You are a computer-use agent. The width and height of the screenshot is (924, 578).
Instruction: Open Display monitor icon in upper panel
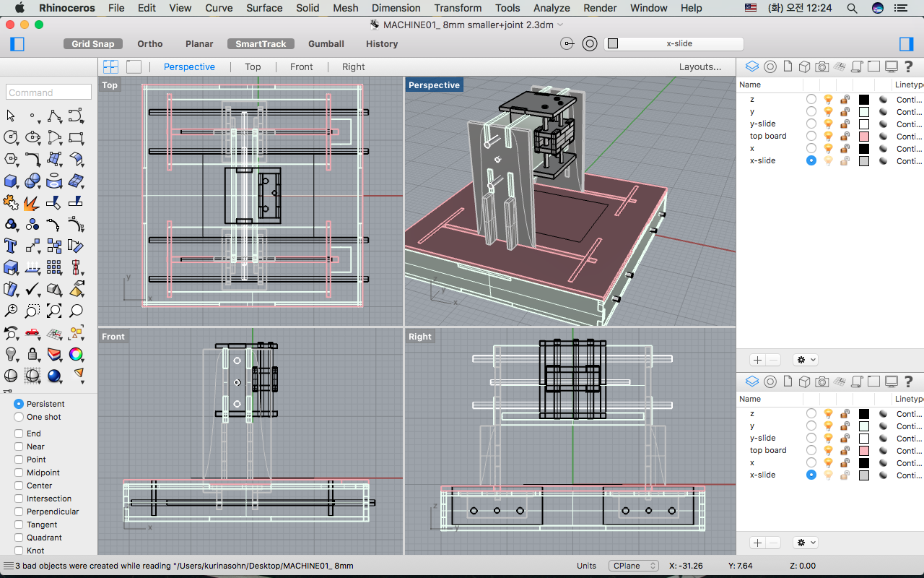[892, 66]
